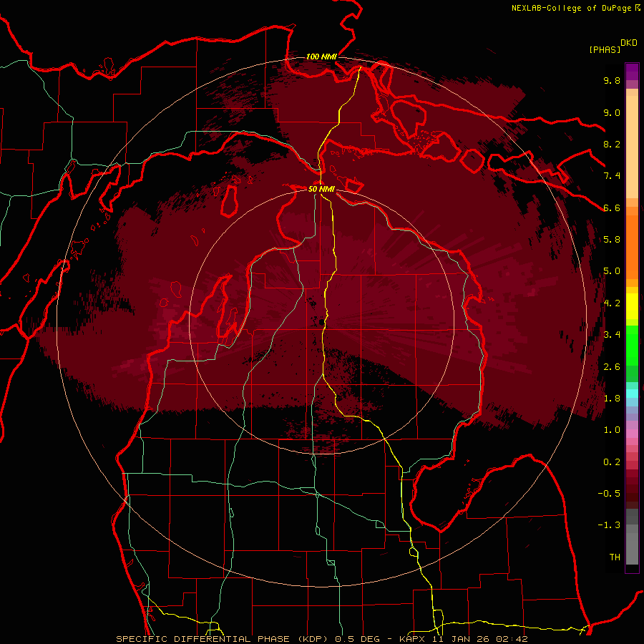
Task: Click the 9.0 value on the color scale
Action: pos(612,112)
